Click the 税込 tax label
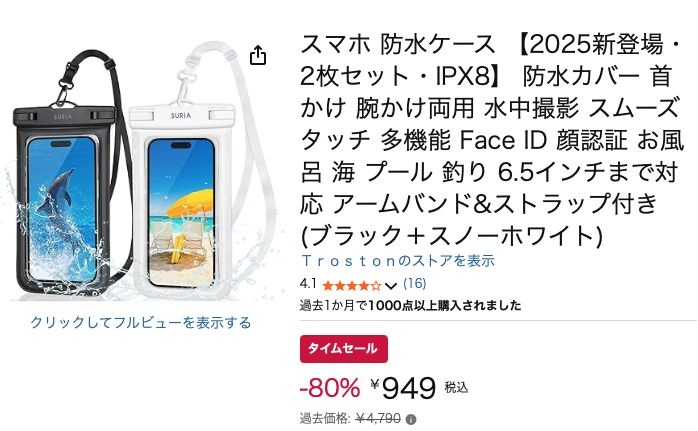The image size is (698, 431). click(x=456, y=387)
